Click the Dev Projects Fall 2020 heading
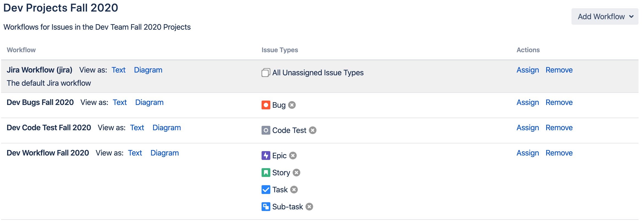The image size is (644, 222). [61, 8]
